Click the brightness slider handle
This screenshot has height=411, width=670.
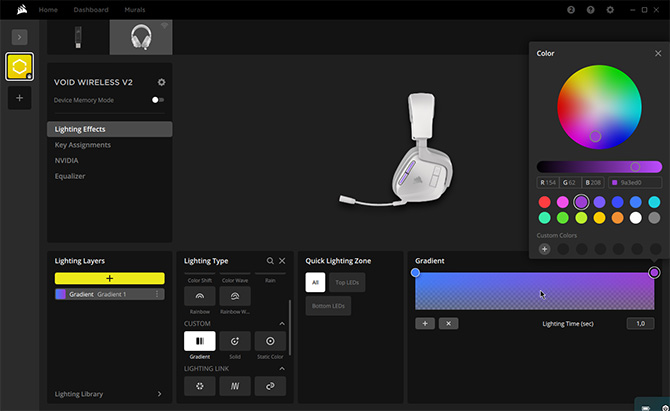(x=635, y=167)
